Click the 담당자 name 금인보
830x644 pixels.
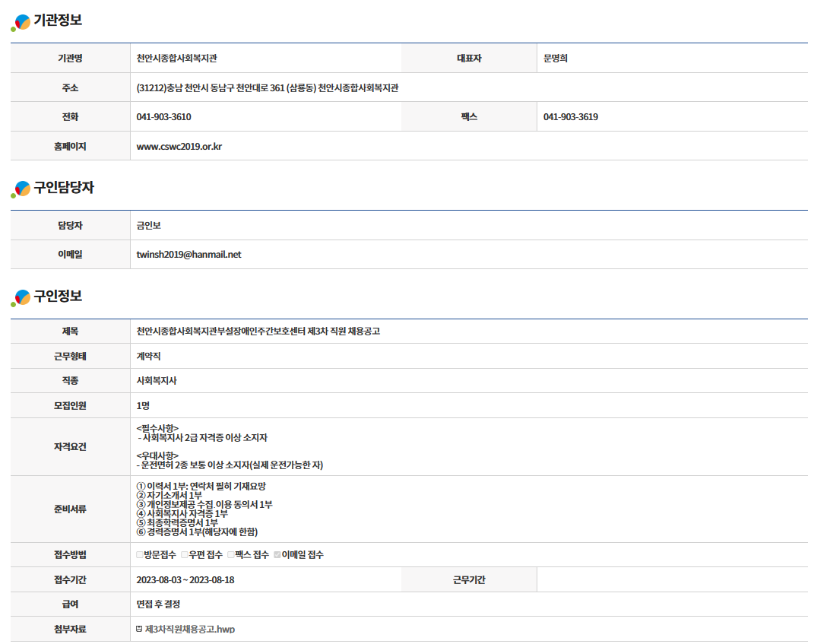(x=148, y=226)
